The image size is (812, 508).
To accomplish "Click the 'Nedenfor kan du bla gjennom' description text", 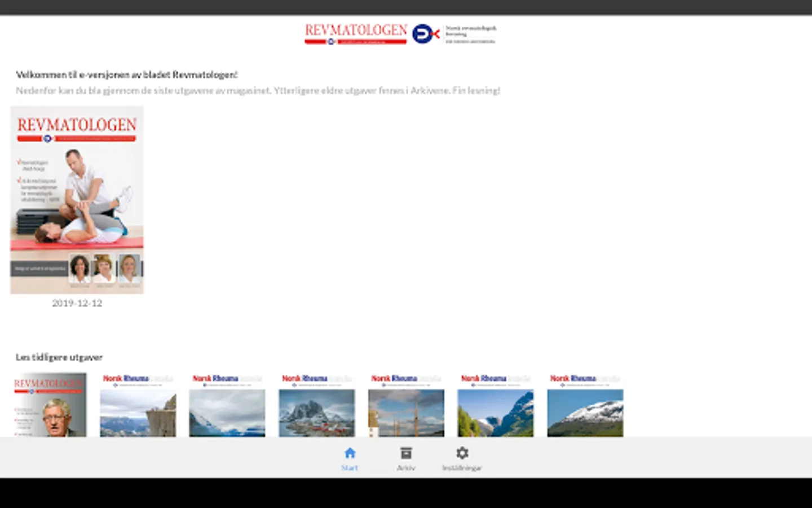I will click(x=258, y=90).
